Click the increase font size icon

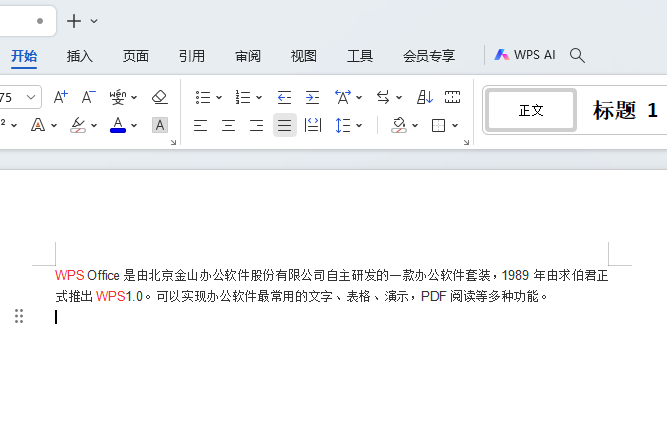60,97
